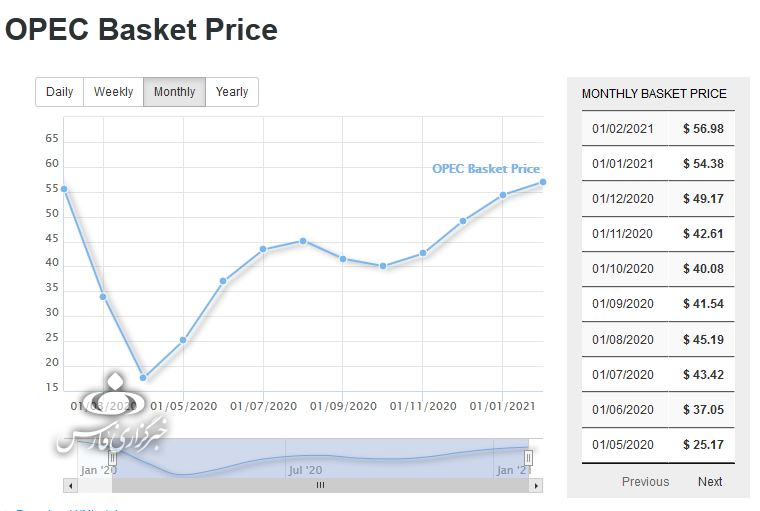Click the Monthly Basket Price table header

[654, 93]
